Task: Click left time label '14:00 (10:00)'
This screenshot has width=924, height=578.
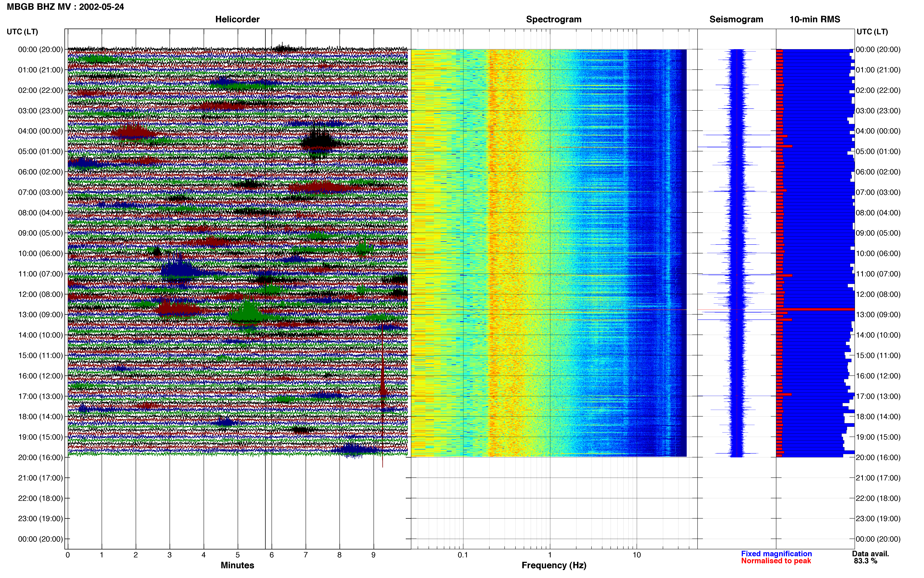Action: click(x=41, y=335)
